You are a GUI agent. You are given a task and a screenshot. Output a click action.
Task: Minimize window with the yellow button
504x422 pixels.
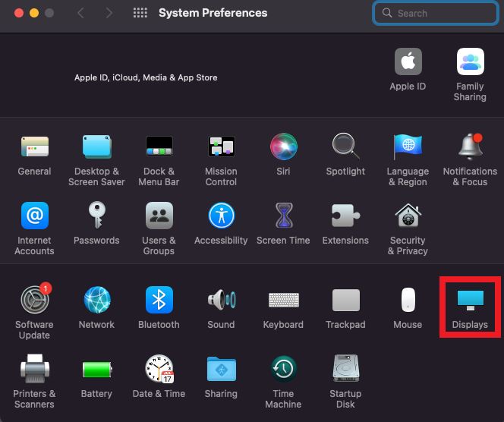click(x=34, y=13)
